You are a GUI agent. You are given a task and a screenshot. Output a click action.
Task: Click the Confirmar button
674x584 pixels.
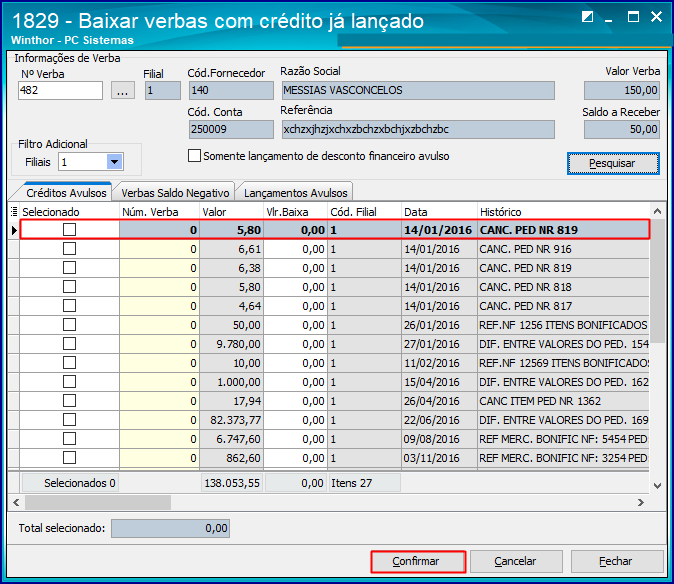pyautogui.click(x=418, y=561)
